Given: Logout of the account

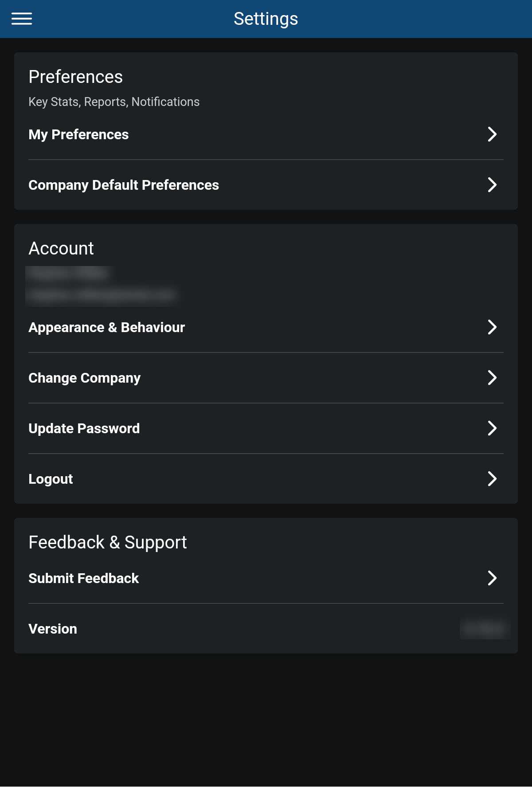Looking at the screenshot, I should coord(51,479).
